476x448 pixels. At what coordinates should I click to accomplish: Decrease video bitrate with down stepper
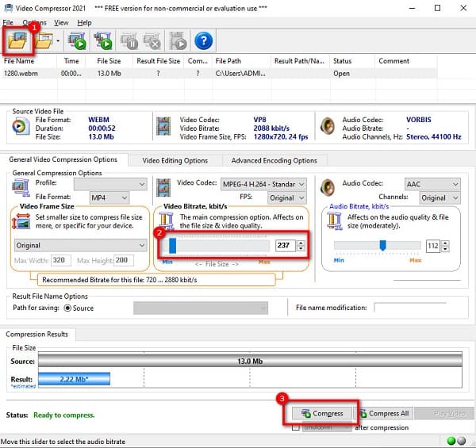tap(301, 248)
